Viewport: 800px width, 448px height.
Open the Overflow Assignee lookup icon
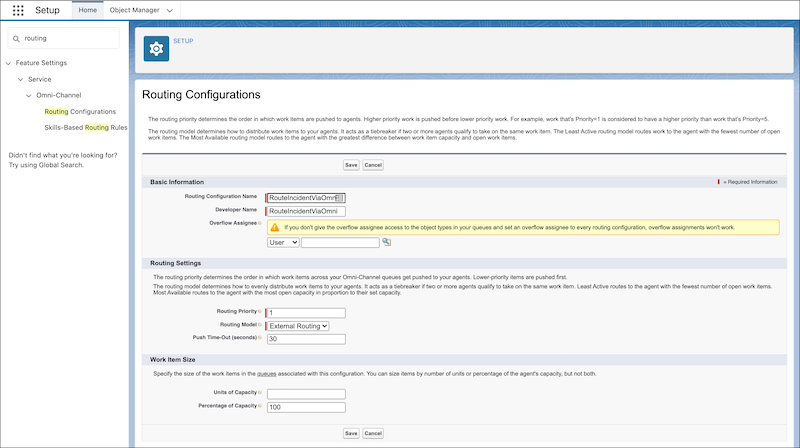[x=387, y=242]
